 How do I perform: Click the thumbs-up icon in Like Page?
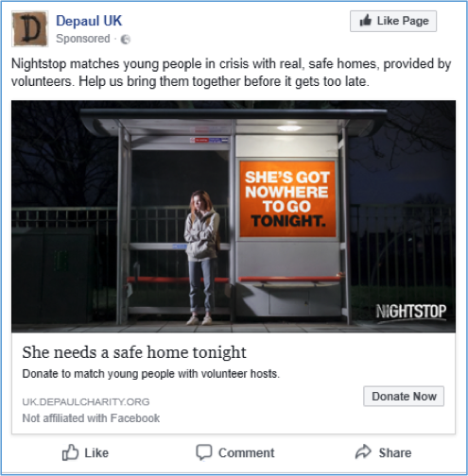pos(366,21)
